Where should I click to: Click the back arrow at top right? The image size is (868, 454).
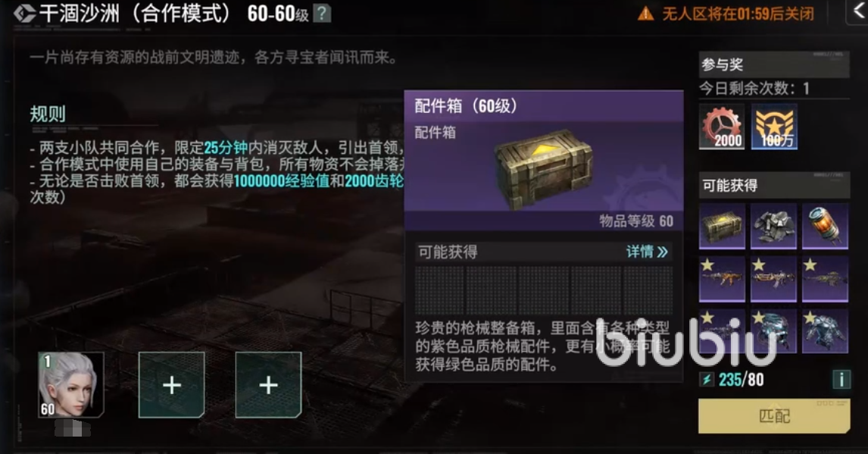coord(857,11)
